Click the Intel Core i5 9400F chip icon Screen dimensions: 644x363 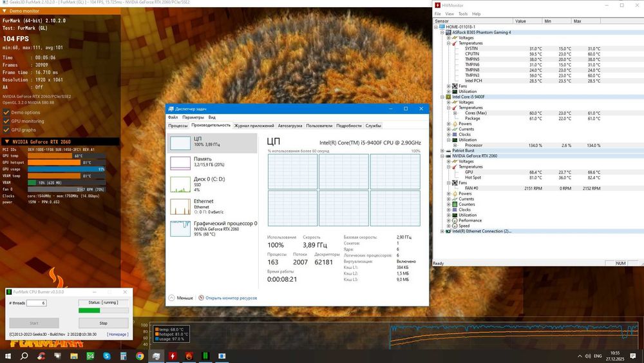pos(448,97)
